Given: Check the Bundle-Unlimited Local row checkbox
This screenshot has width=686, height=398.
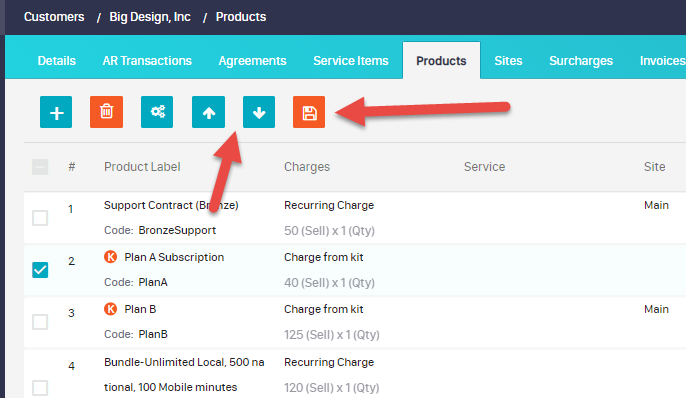Looking at the screenshot, I should click(x=40, y=388).
